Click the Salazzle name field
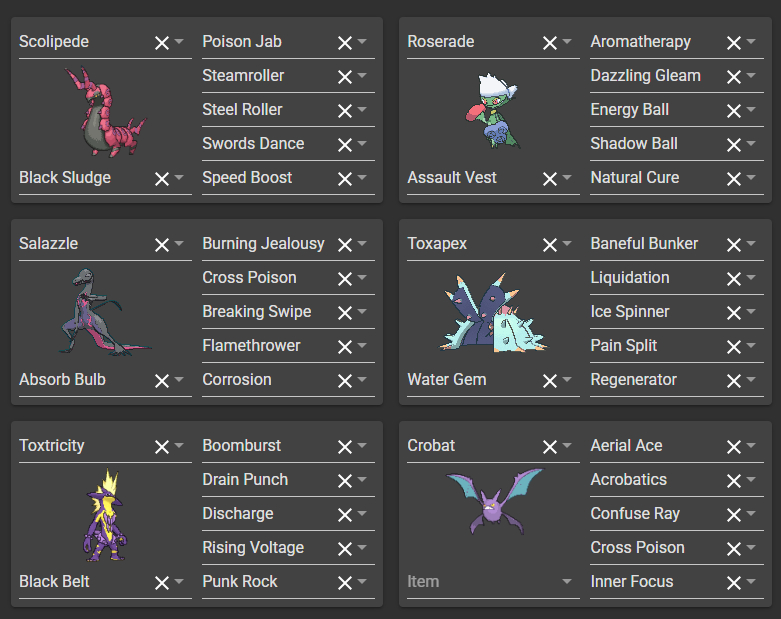781x619 pixels. [x=80, y=244]
